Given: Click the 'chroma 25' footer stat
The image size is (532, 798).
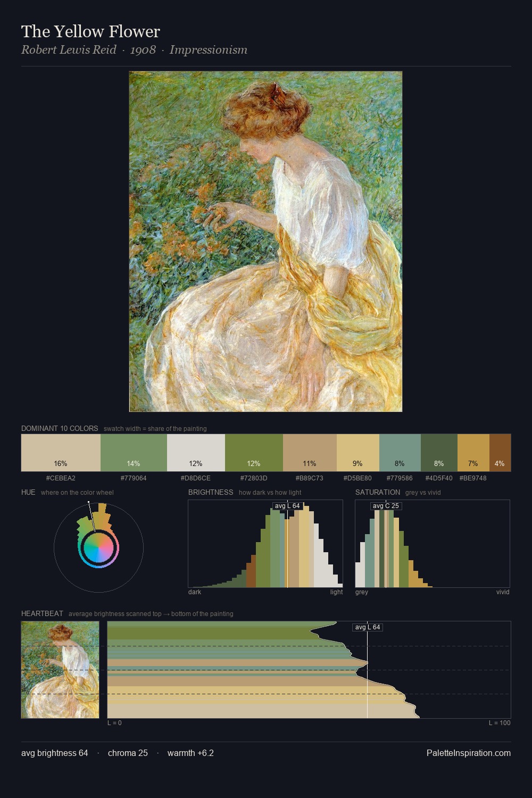Looking at the screenshot, I should tap(128, 753).
